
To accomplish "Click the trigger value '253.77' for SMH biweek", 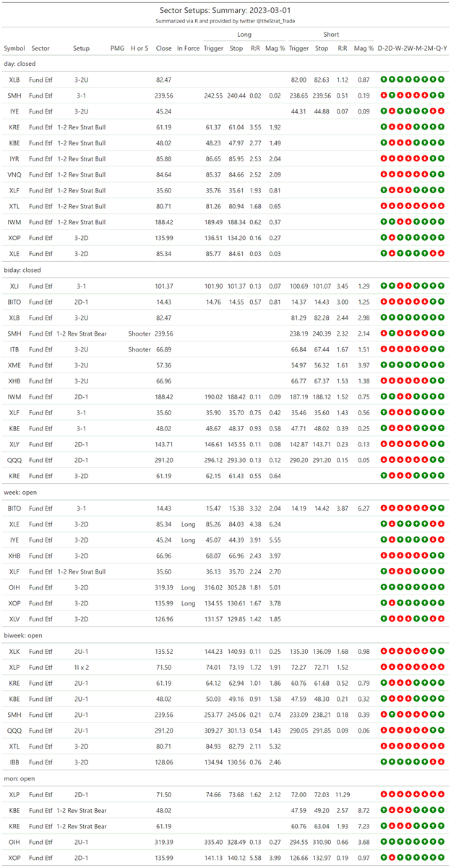I will point(213,715).
